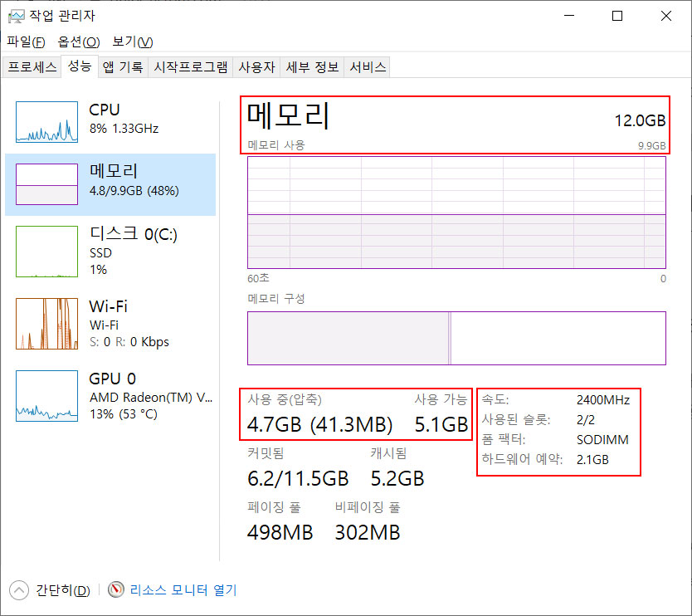Close the Task Manager window
The width and height of the screenshot is (692, 616).
tap(666, 16)
